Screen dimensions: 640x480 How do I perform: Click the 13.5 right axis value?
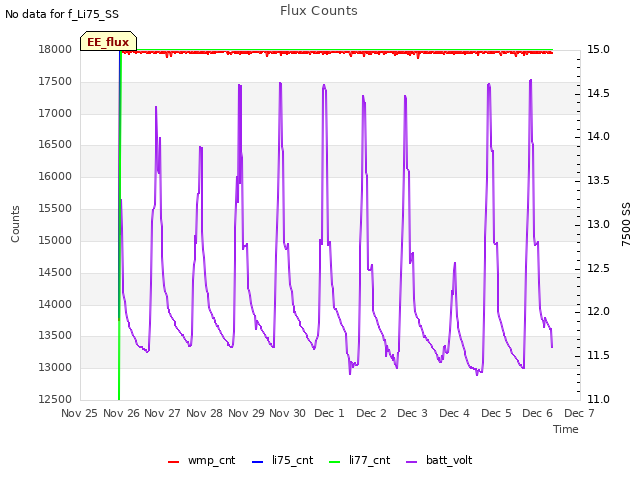(598, 180)
